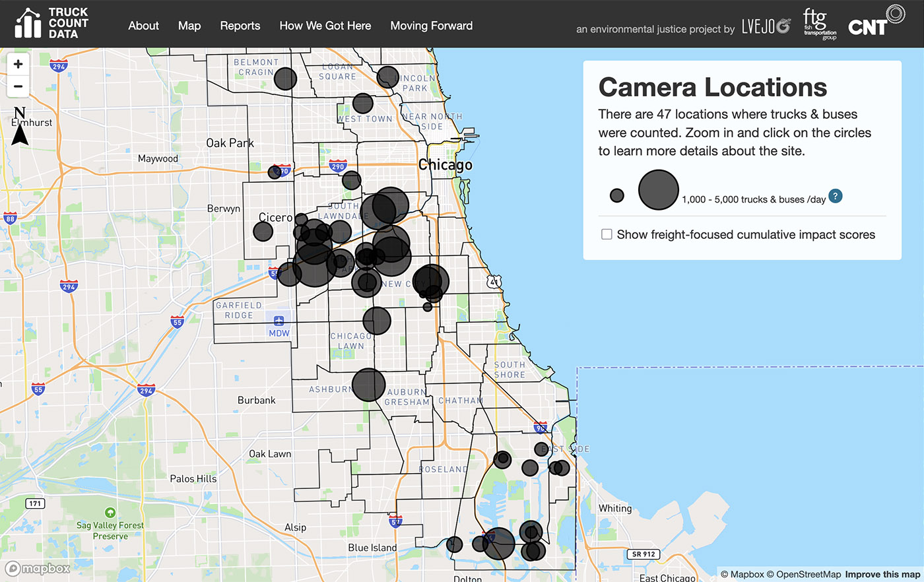Screen dimensions: 924x582
Task: Open the LVEJO partner logo
Action: [766, 26]
